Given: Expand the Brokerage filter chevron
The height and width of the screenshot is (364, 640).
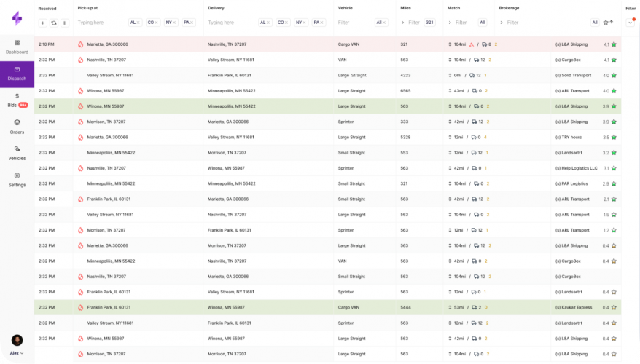Looking at the screenshot, I should [502, 23].
